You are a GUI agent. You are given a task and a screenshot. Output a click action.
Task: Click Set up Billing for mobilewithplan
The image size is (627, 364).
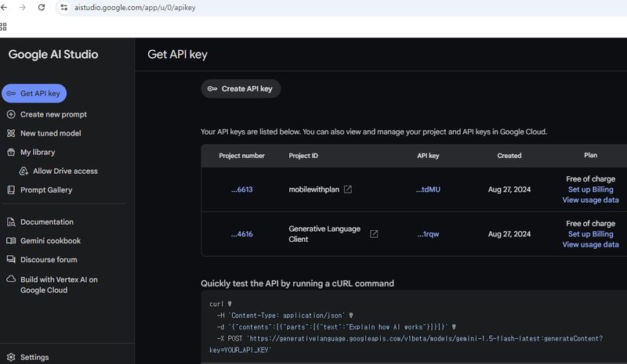[591, 189]
